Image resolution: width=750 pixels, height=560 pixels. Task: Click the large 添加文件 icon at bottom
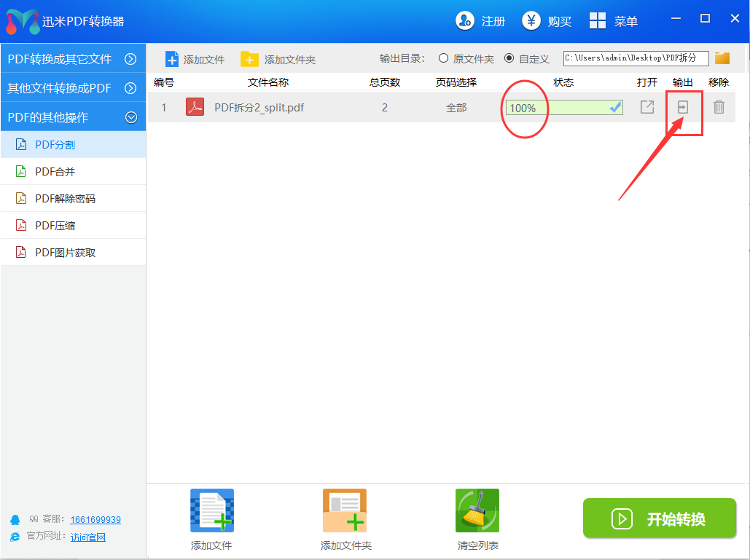(x=211, y=510)
